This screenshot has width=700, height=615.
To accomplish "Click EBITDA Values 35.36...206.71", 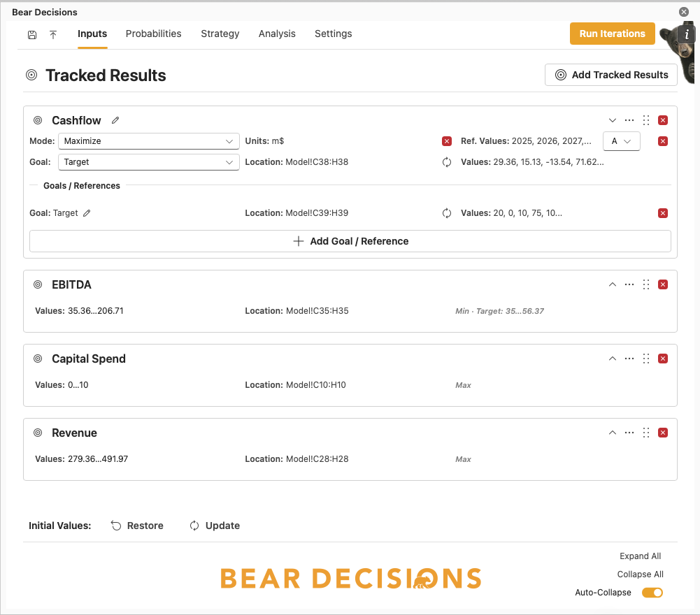I will 80,310.
